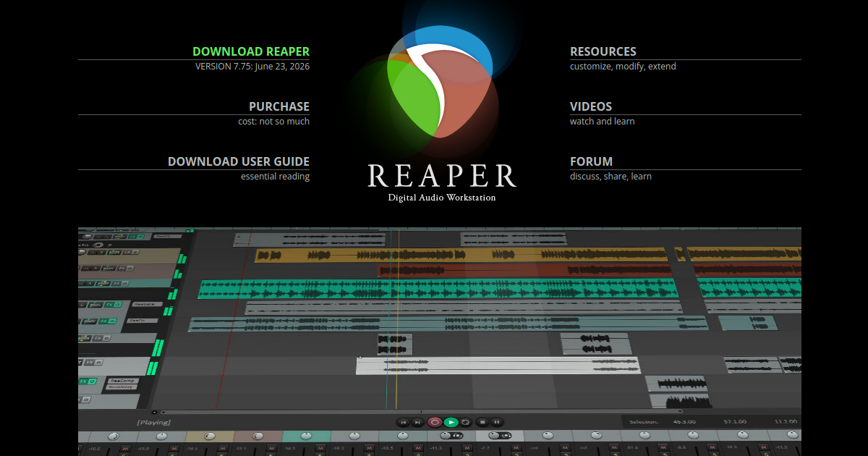Click the 'Selection:' label in transport bar
This screenshot has width=868, height=456.
[643, 421]
